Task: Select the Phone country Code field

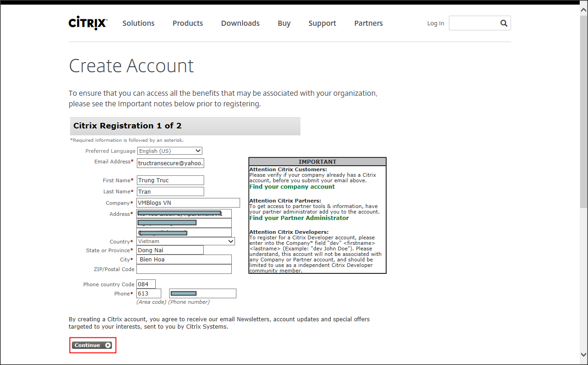Action: [x=146, y=284]
